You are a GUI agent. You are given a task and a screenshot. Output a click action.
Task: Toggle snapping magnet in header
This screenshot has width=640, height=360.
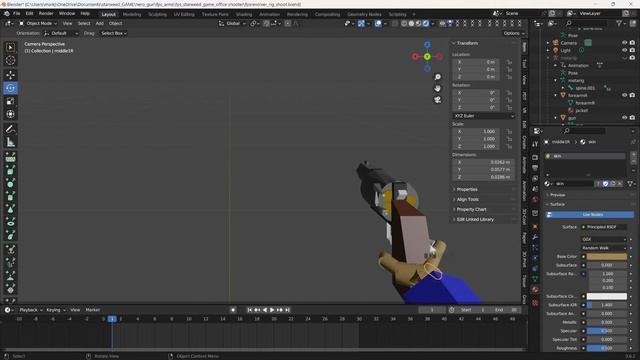[x=267, y=24]
